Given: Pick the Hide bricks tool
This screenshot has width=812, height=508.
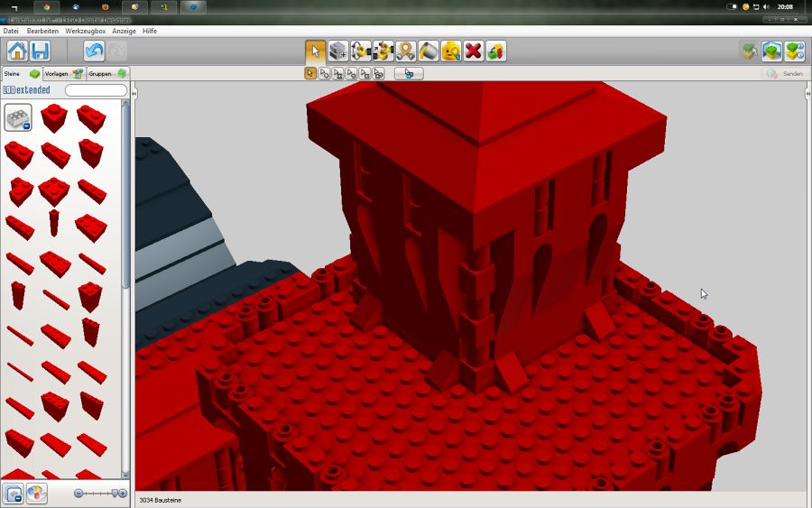Looking at the screenshot, I should (496, 51).
